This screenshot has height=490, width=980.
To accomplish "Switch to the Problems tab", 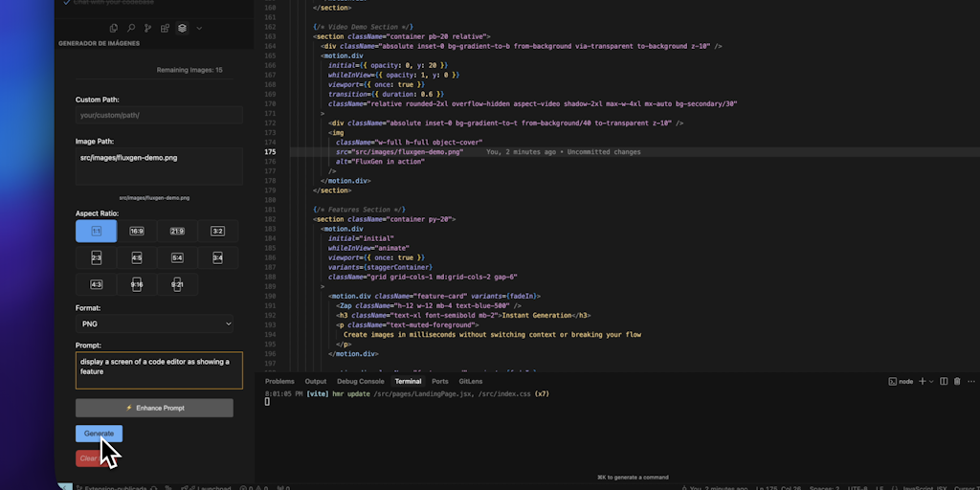I will [x=279, y=381].
